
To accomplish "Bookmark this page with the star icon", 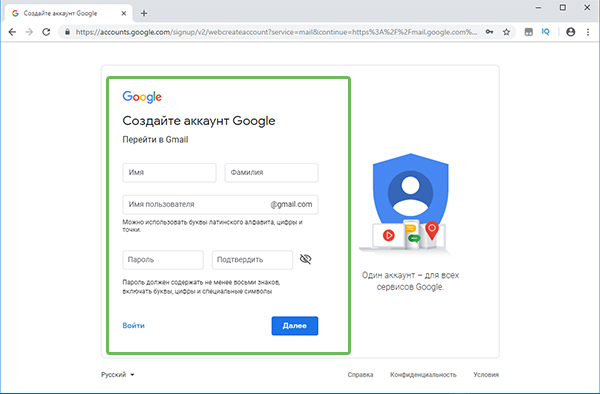I will coord(506,32).
